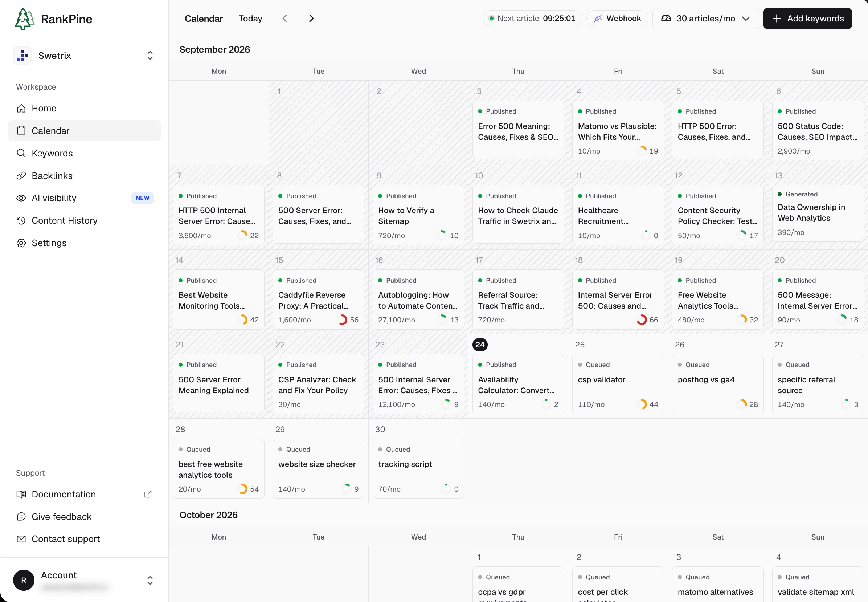Open the queued 'posthog vs ga4' card
Screen dimensions: 868x602
pos(718,384)
